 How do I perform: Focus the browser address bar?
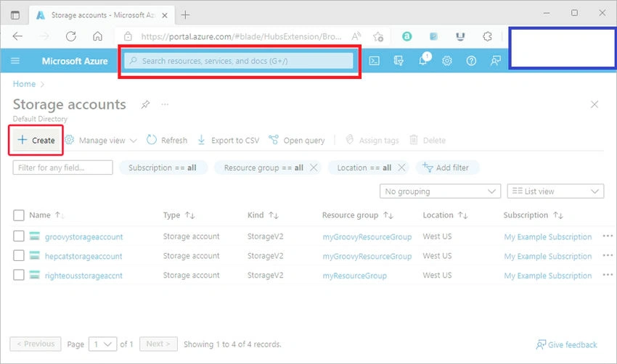click(241, 36)
